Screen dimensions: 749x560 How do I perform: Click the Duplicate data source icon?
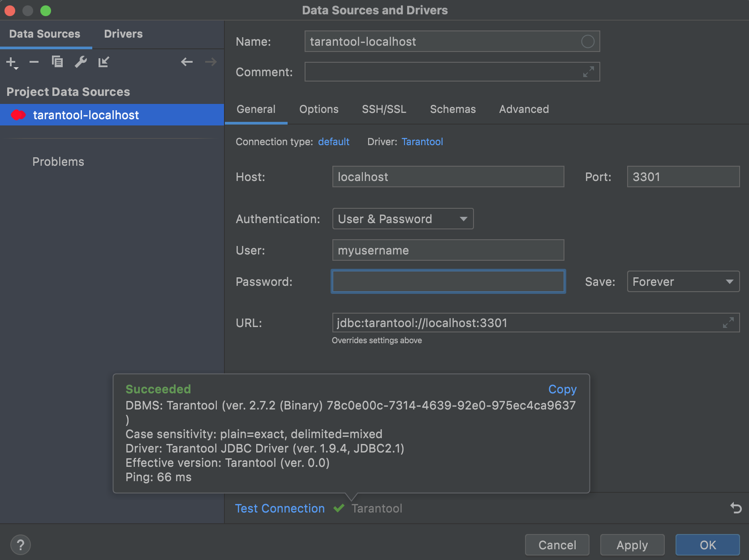click(57, 62)
